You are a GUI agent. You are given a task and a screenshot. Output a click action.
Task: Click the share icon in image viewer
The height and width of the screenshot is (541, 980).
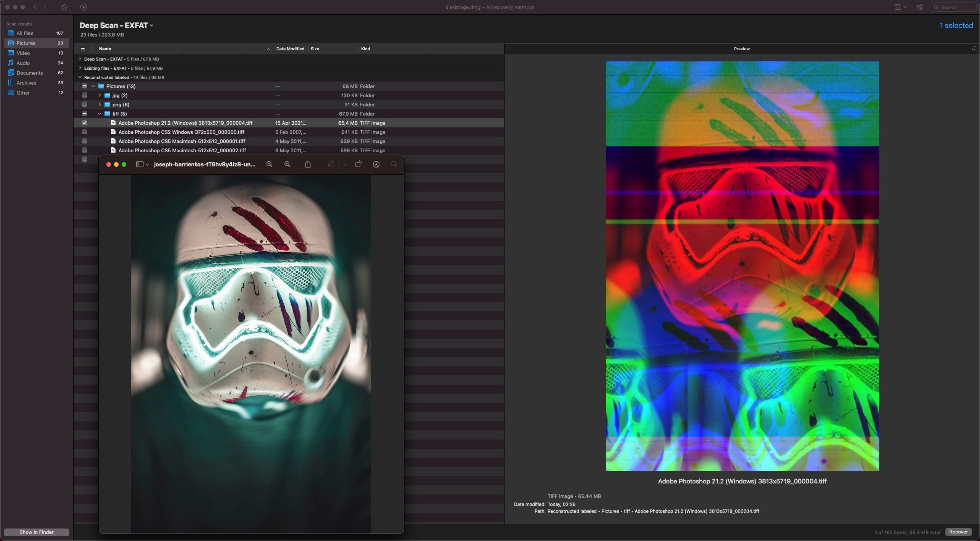point(308,164)
